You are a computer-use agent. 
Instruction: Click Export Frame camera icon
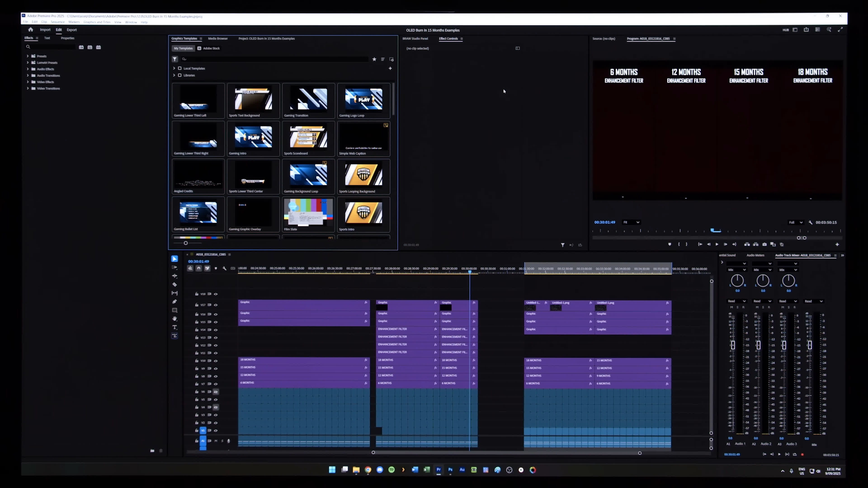pos(764,244)
